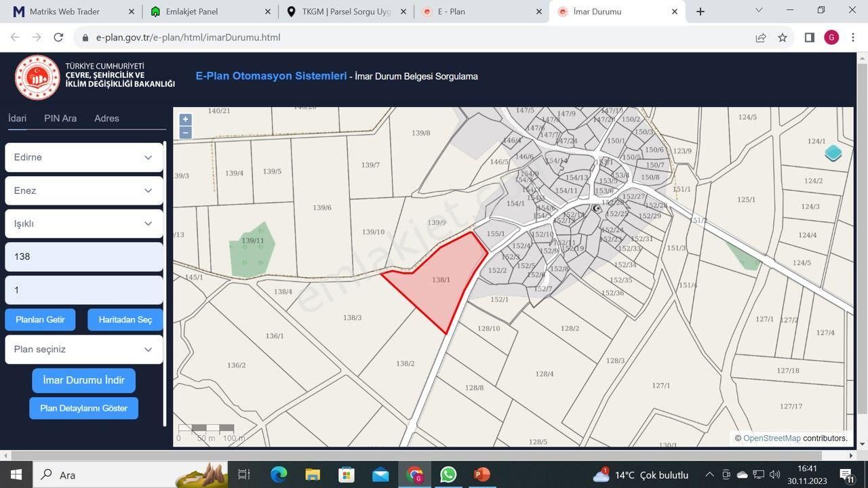Open the 'Plan seçiniz' dropdown
This screenshot has width=868, height=488.
(84, 350)
